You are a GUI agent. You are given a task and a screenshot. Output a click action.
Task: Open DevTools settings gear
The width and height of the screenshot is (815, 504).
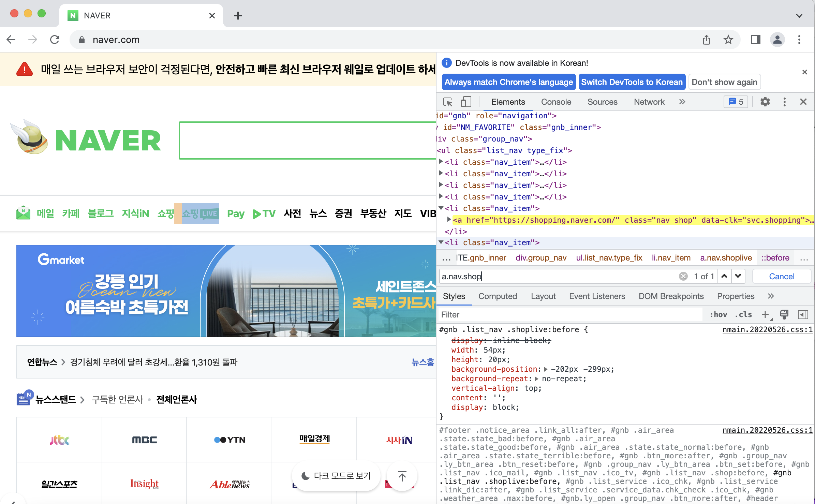pyautogui.click(x=765, y=102)
